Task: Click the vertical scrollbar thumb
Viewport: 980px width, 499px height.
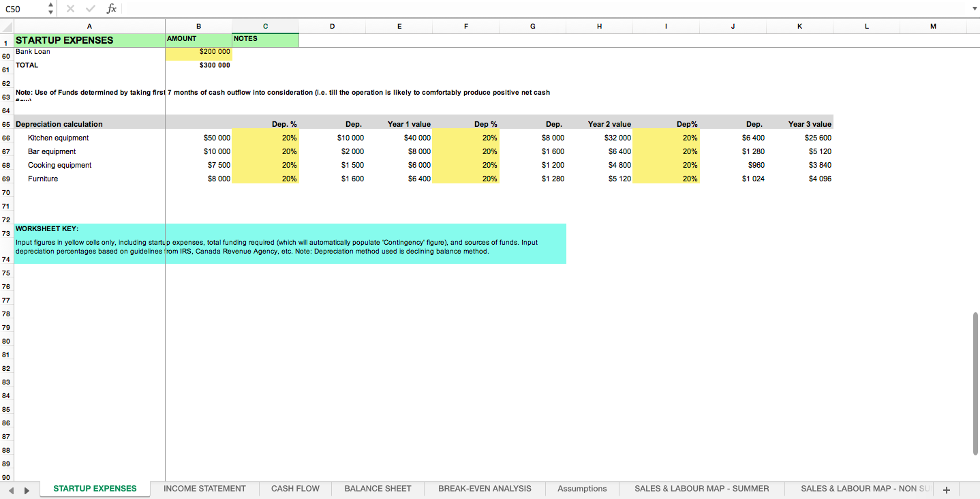Action: [975, 384]
